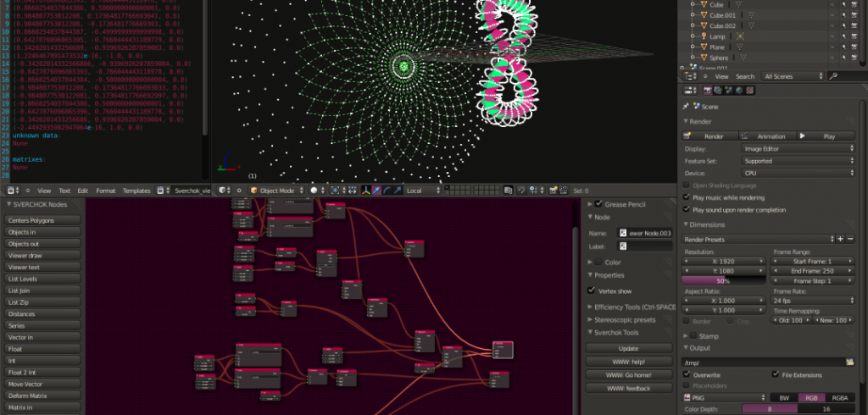Open the Render properties tab icon
868x415 pixels.
[707, 91]
